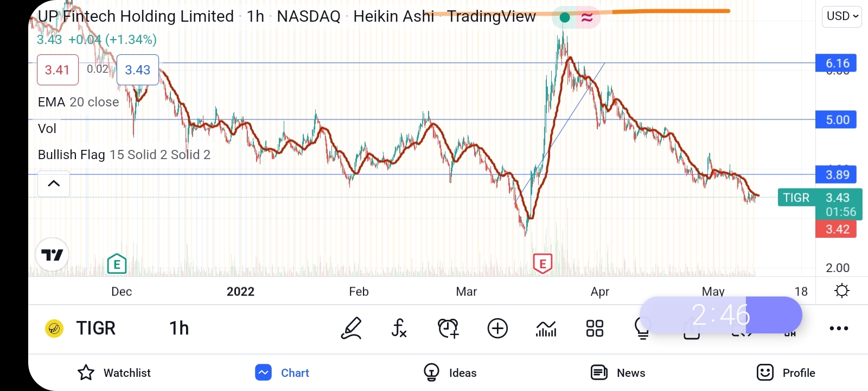868x391 pixels.
Task: Add a new price alert
Action: click(x=448, y=328)
